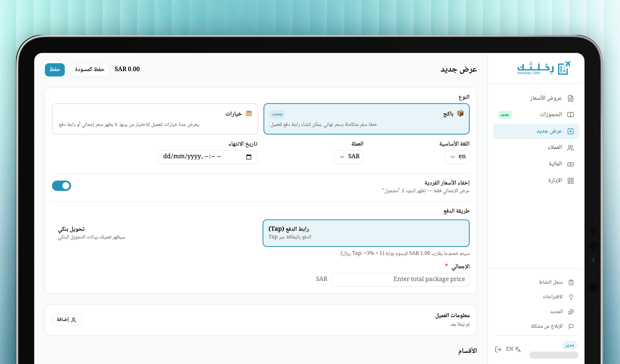Click the lightbulb icon beside الاقتراحات
The width and height of the screenshot is (620, 364).
coord(571,297)
